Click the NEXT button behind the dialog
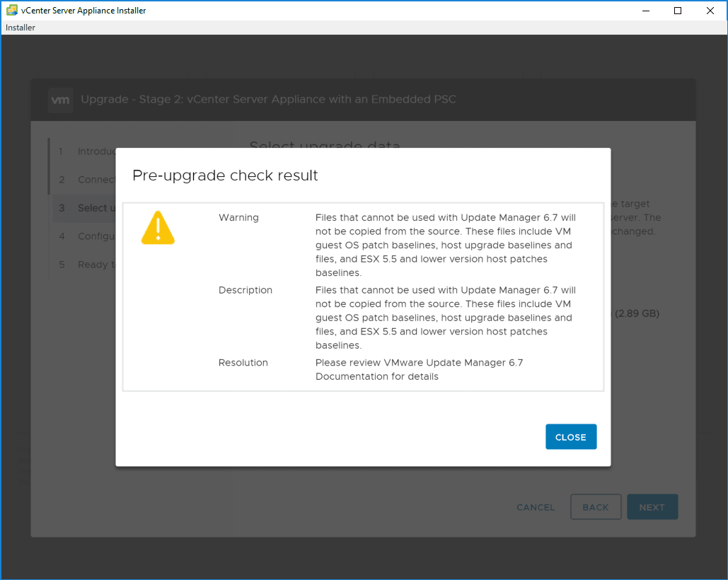Screen dimensions: 728x580 pyautogui.click(x=652, y=506)
